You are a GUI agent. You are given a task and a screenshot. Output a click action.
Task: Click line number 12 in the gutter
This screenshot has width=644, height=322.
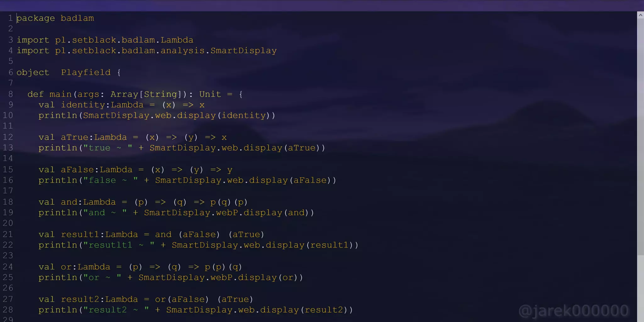click(x=8, y=137)
